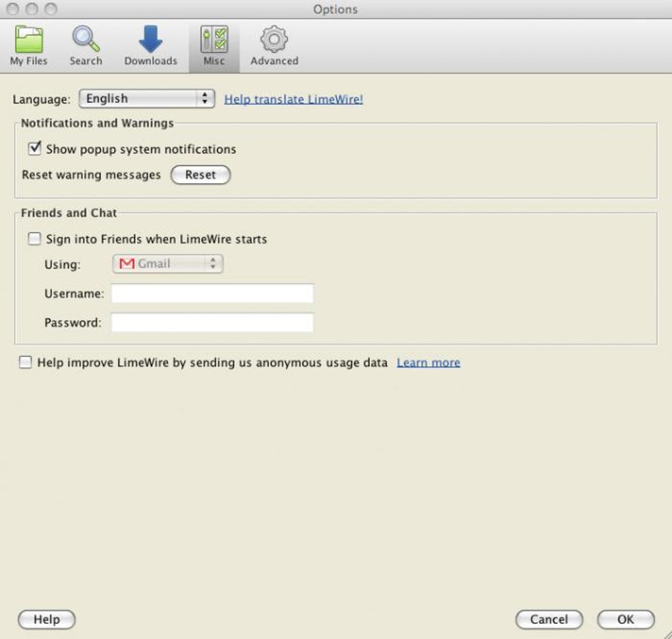Image resolution: width=672 pixels, height=639 pixels.
Task: Focus the Password input field
Action: [213, 322]
